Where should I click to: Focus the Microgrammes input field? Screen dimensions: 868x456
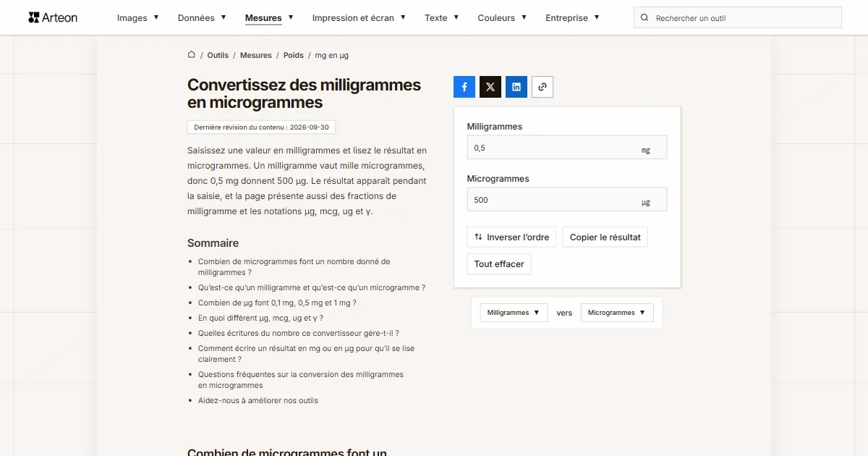tap(567, 200)
